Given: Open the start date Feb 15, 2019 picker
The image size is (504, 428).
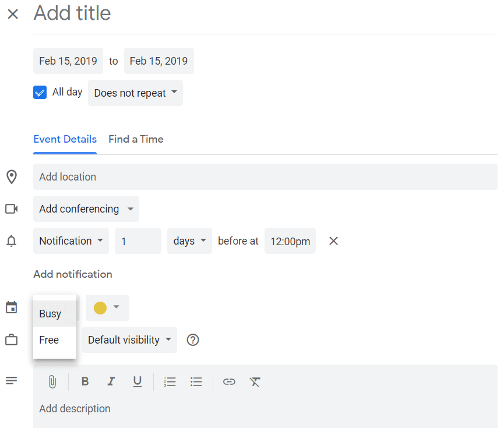Looking at the screenshot, I should pyautogui.click(x=68, y=61).
